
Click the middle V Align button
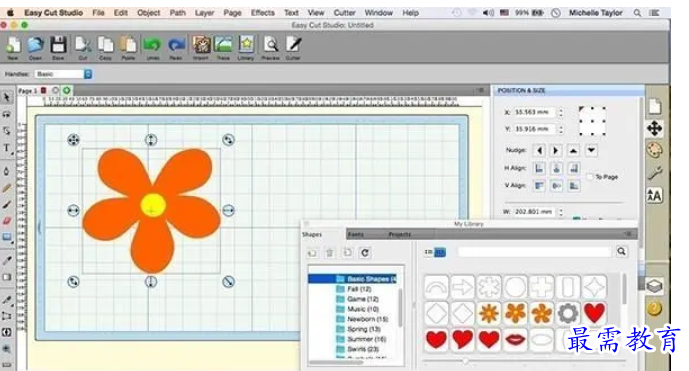coord(557,186)
